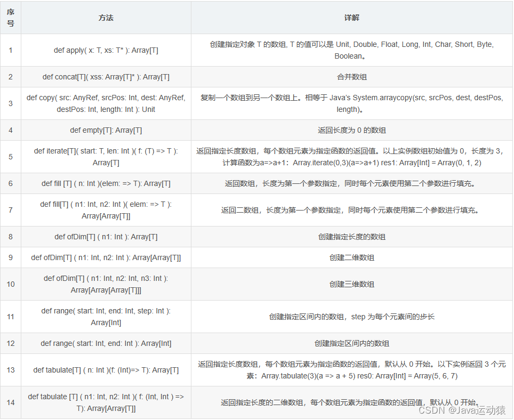The height and width of the screenshot is (420, 514).
Task: Click the two-parameter fill[T] method row
Action: click(x=105, y=210)
